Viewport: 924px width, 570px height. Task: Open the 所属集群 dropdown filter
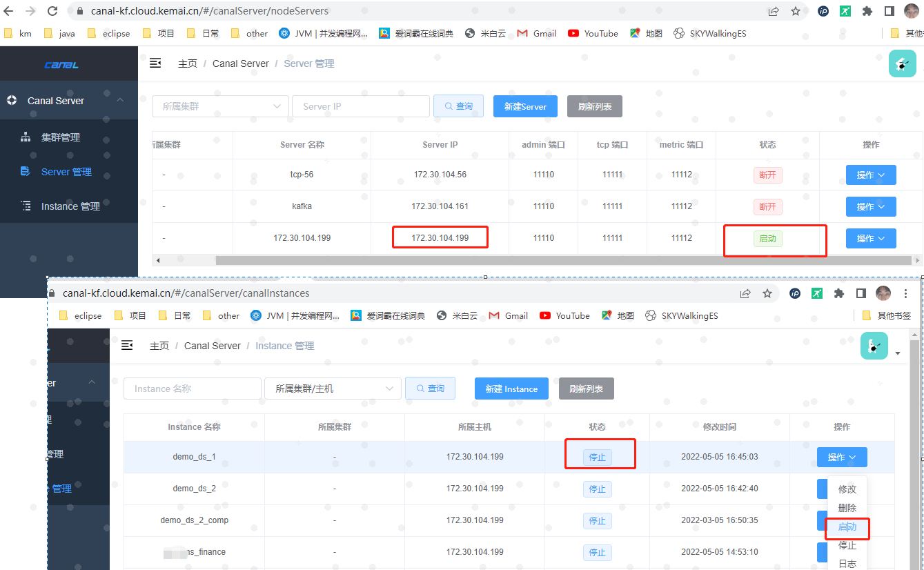(x=219, y=106)
